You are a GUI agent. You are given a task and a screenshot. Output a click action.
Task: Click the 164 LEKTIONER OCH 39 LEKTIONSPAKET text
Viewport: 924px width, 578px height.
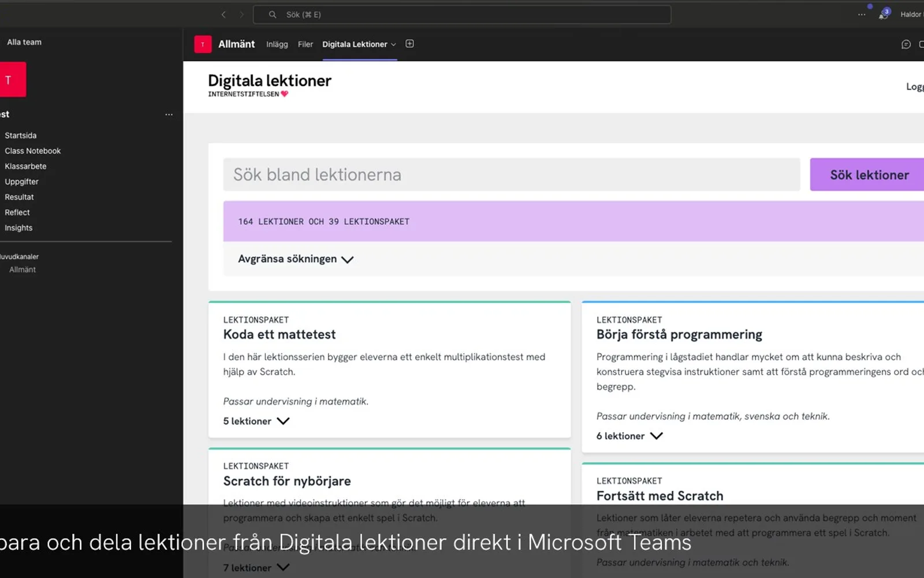coord(323,221)
